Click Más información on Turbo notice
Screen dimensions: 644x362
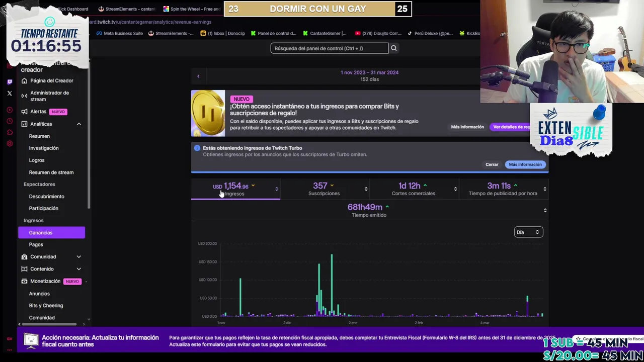pos(525,164)
